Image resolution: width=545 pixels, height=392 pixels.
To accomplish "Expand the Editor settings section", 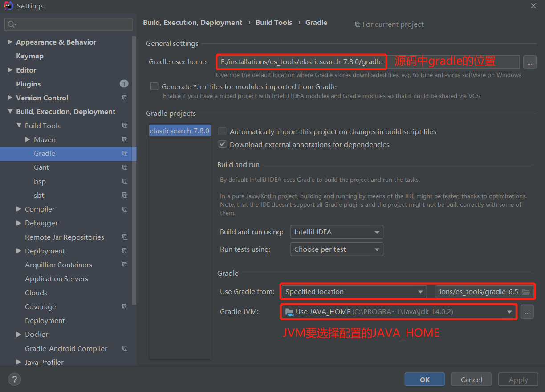I will 10,70.
